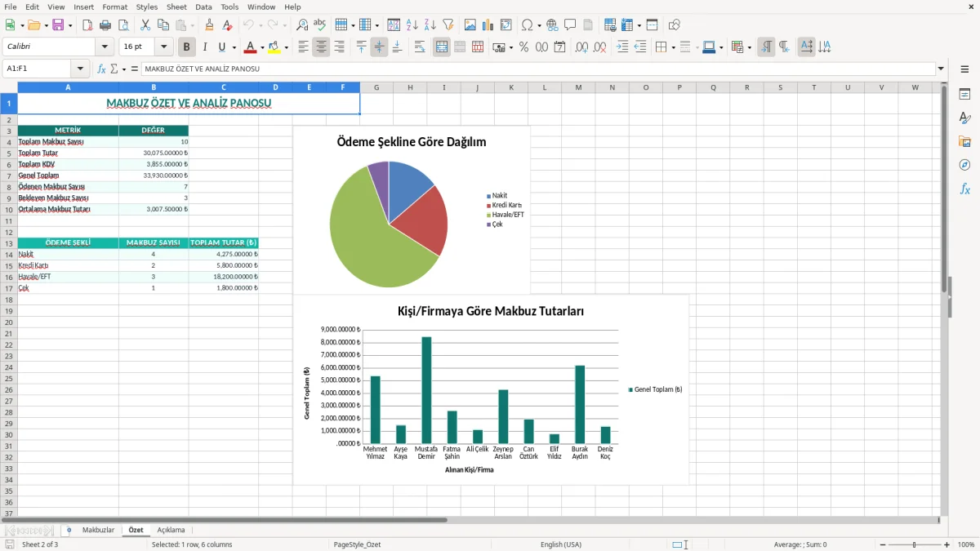980x551 pixels.
Task: Toggle Underline formatting
Action: click(221, 47)
